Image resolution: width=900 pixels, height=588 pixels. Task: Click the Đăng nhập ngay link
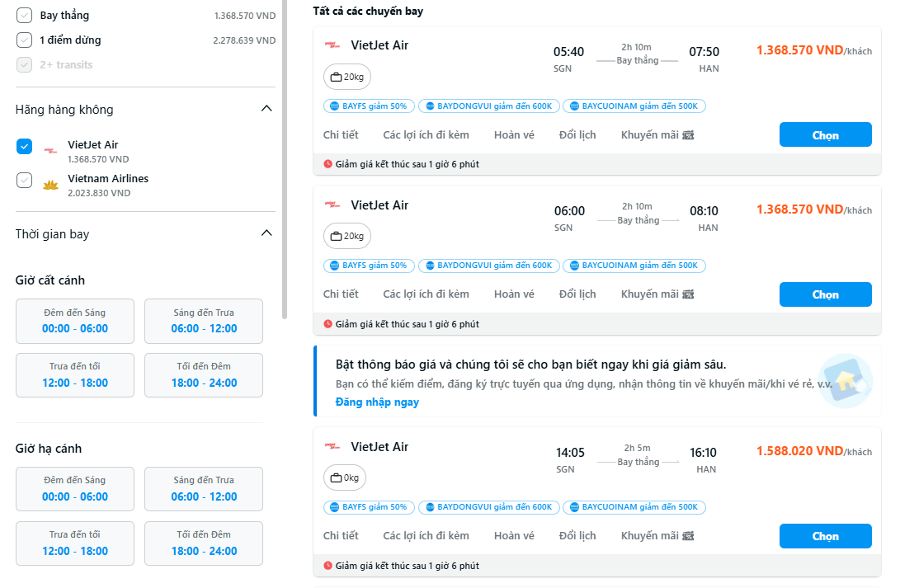click(378, 402)
